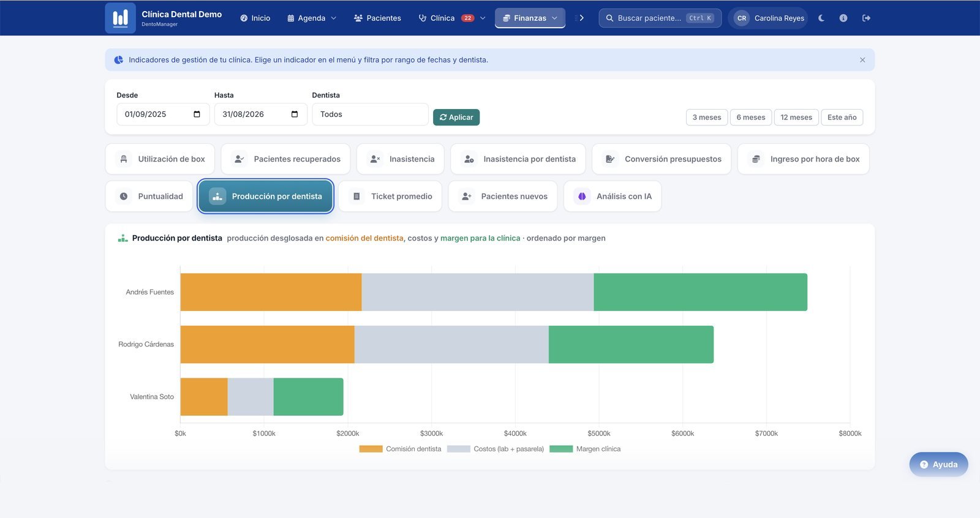Click the Clínica badge showing 22
Screen dimensions: 980x518
(467, 18)
